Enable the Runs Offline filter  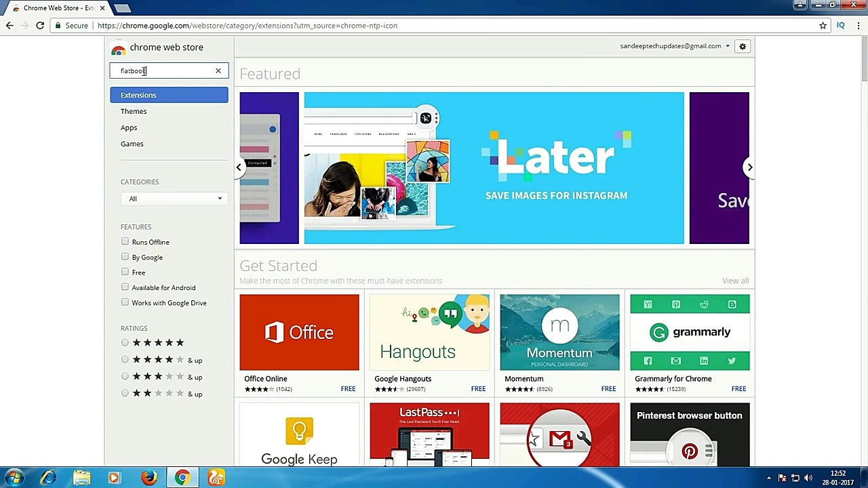point(125,241)
